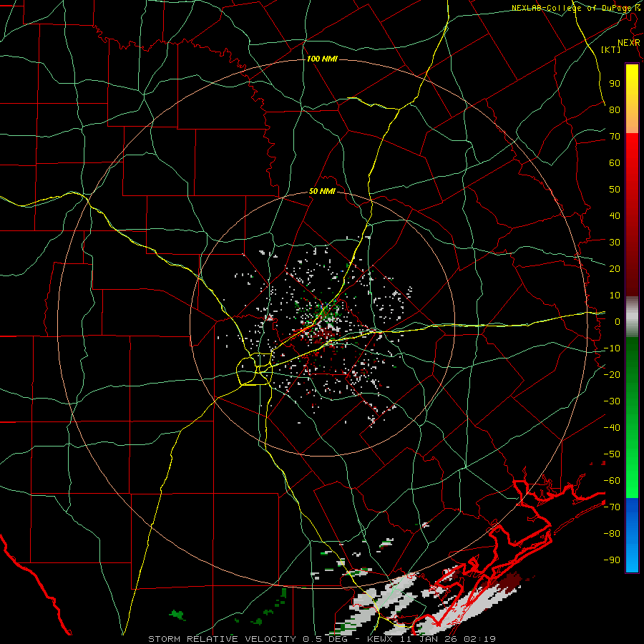
Task: Click the -10 value on the velocity scale
Action: pyautogui.click(x=612, y=348)
